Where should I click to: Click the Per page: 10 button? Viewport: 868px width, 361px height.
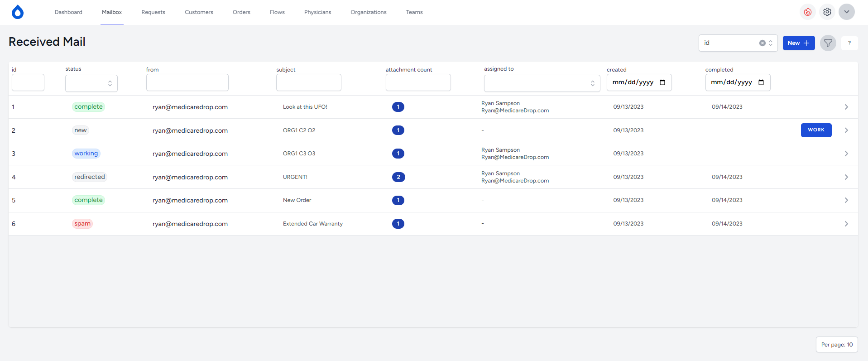836,345
